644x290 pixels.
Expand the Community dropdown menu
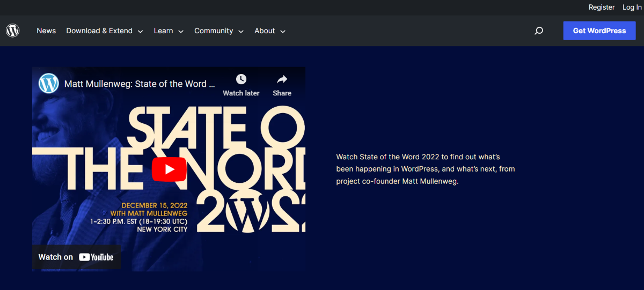219,31
